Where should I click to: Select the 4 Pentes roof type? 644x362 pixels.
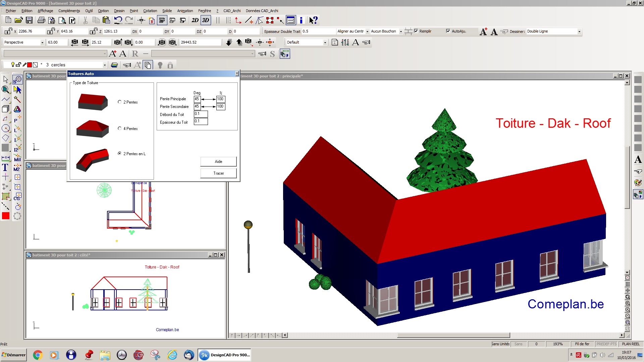point(120,128)
